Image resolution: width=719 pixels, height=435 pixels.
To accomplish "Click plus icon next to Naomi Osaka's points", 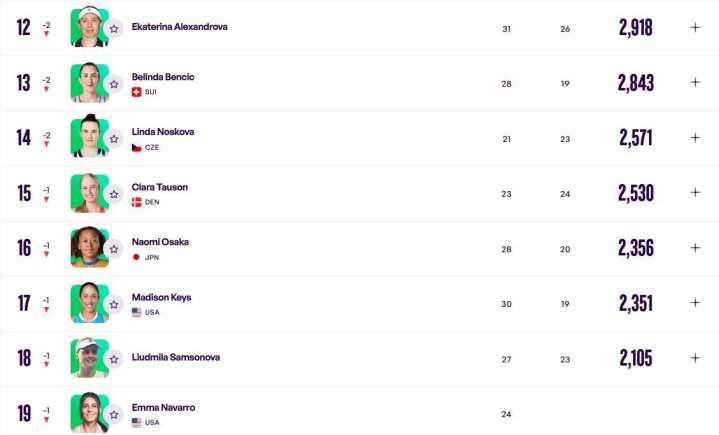I will (695, 247).
